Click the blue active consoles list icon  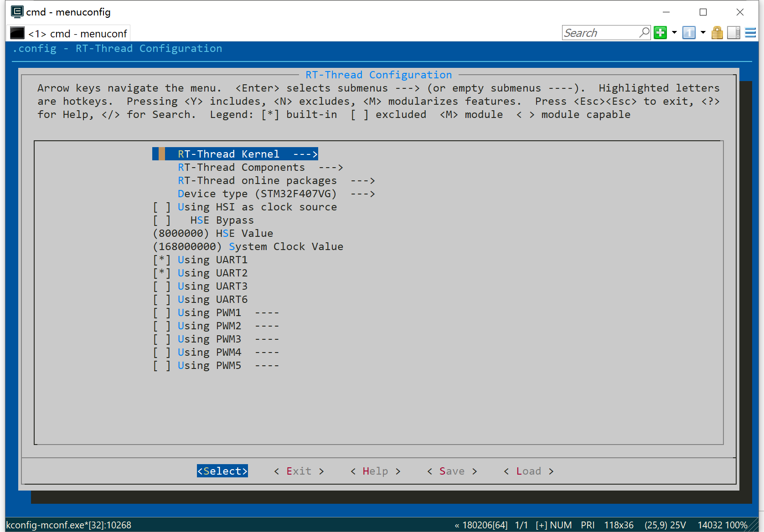[x=689, y=33]
